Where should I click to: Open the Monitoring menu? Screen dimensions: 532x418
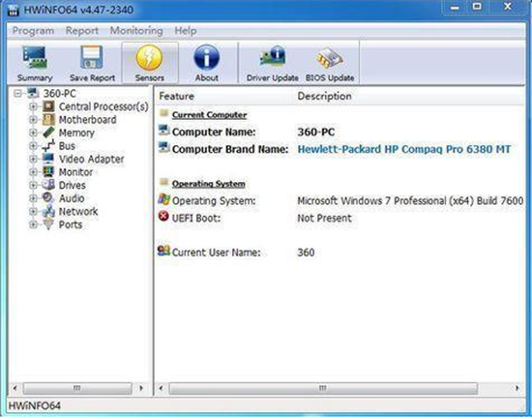[136, 31]
